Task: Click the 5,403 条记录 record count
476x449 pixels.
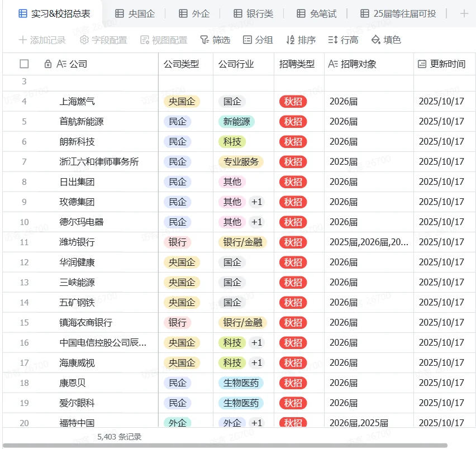Action: [120, 437]
